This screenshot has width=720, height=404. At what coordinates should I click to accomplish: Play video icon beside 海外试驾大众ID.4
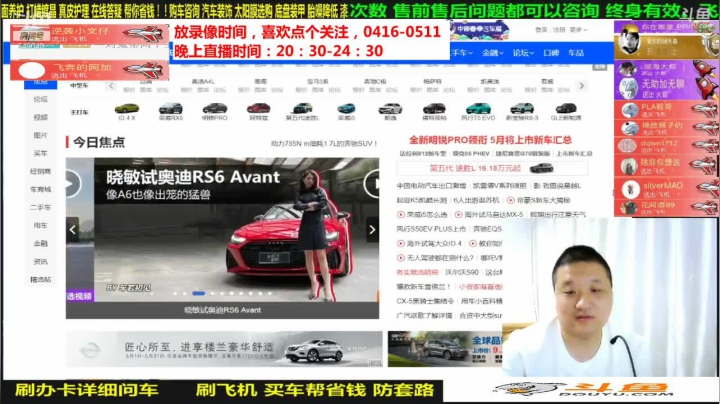click(x=400, y=243)
